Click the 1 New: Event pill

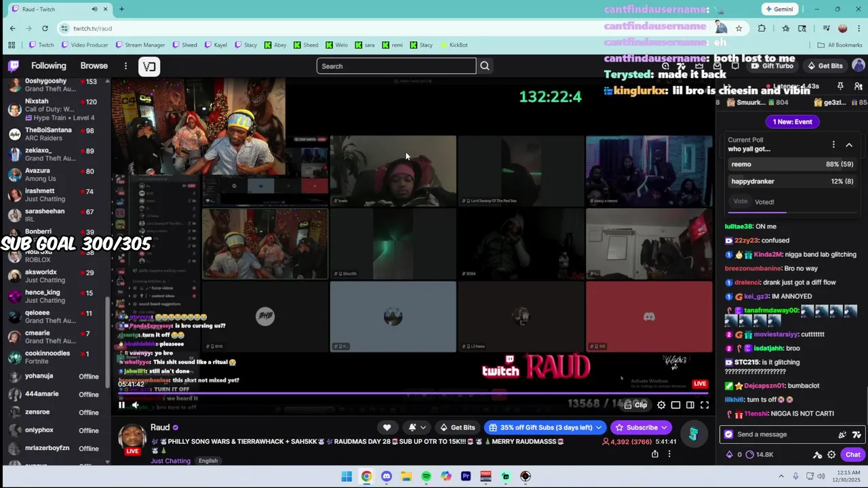[792, 122]
